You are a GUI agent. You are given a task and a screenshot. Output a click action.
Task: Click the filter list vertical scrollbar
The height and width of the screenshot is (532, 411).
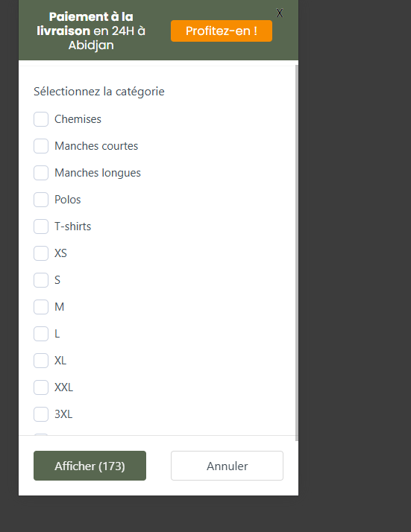(297, 253)
